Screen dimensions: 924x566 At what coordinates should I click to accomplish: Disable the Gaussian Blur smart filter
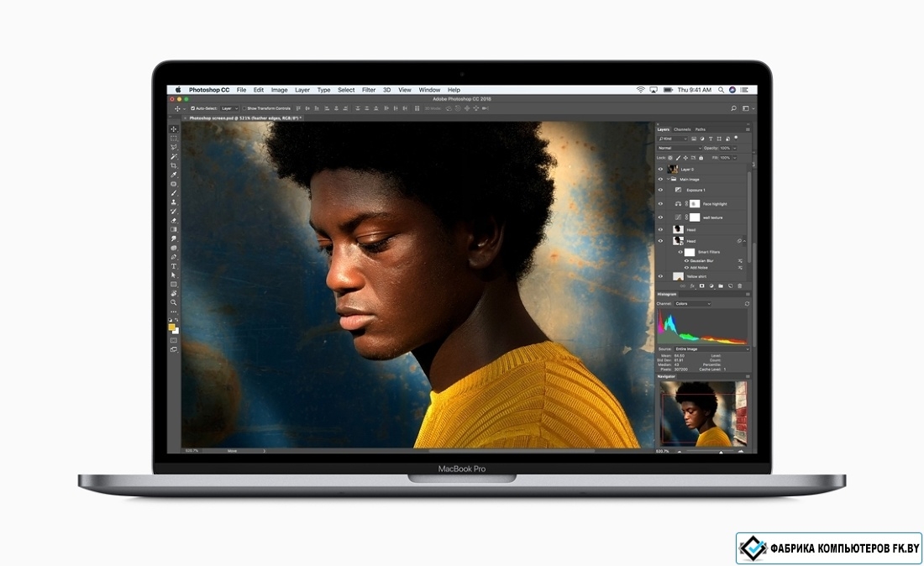coord(686,261)
